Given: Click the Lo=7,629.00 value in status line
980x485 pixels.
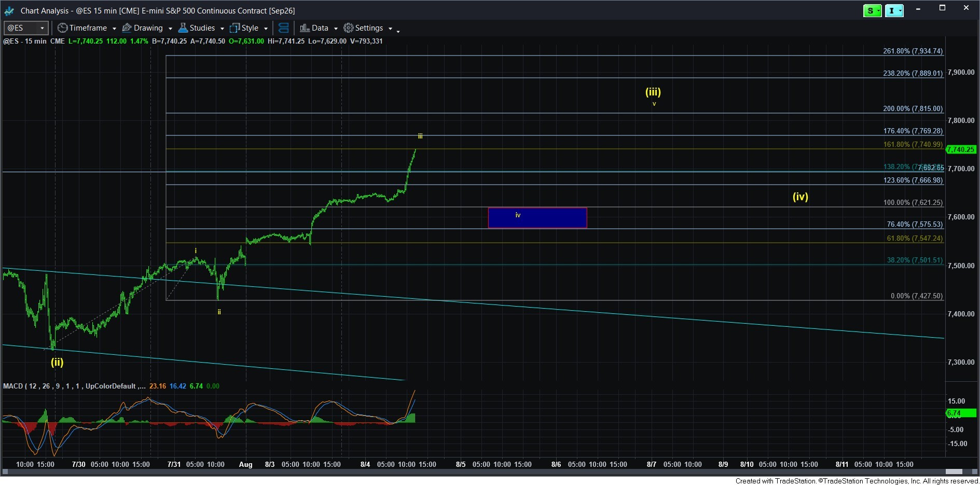Looking at the screenshot, I should [x=327, y=41].
